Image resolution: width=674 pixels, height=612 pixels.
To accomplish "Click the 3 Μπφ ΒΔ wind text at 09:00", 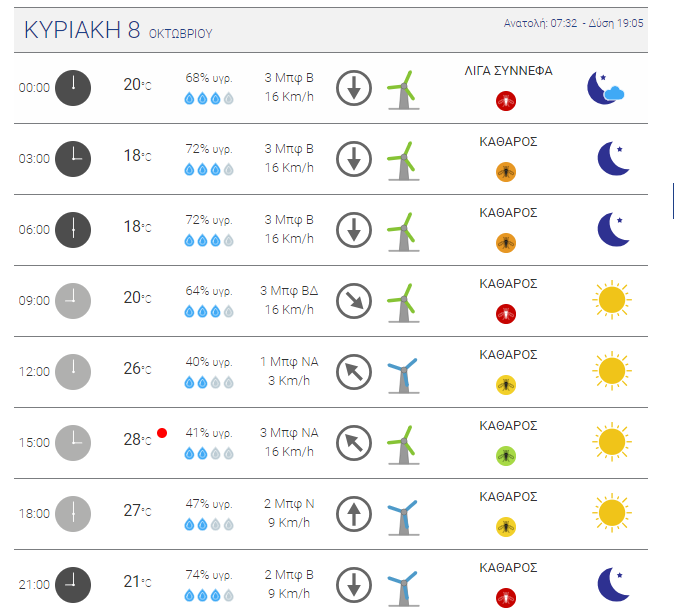I will coord(288,291).
